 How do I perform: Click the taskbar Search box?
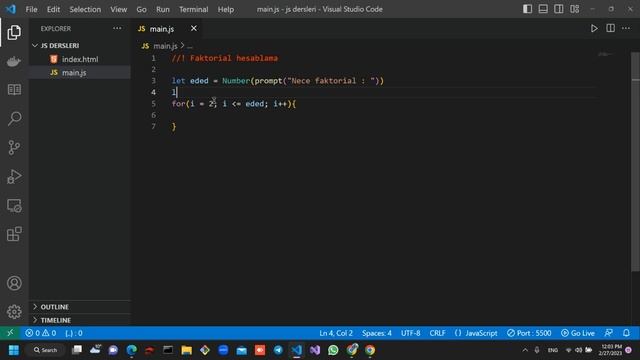(x=45, y=350)
